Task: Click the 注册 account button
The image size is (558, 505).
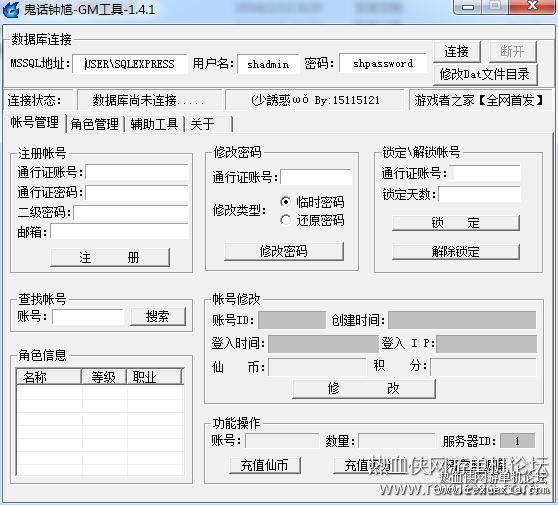Action: coord(110,257)
